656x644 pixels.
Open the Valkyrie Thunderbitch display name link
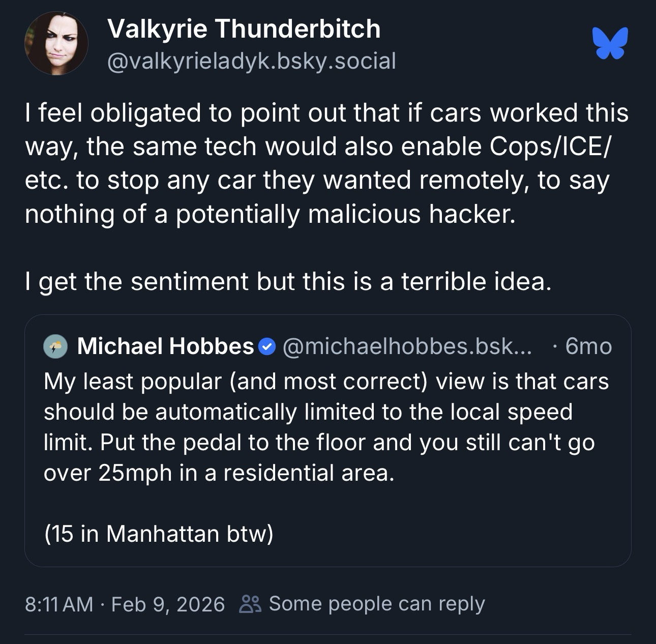click(244, 28)
